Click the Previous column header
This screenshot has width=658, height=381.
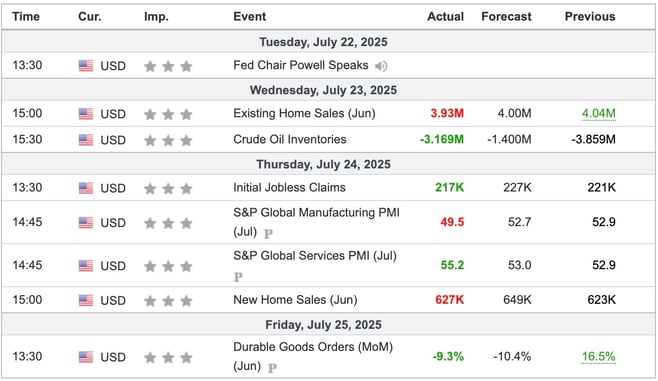pos(590,17)
